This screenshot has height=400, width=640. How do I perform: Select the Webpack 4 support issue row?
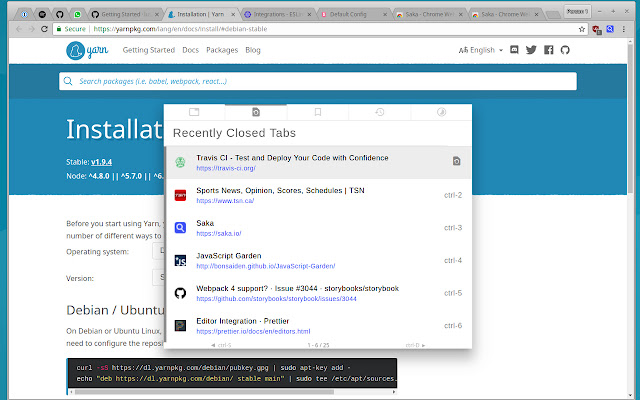[x=318, y=293]
